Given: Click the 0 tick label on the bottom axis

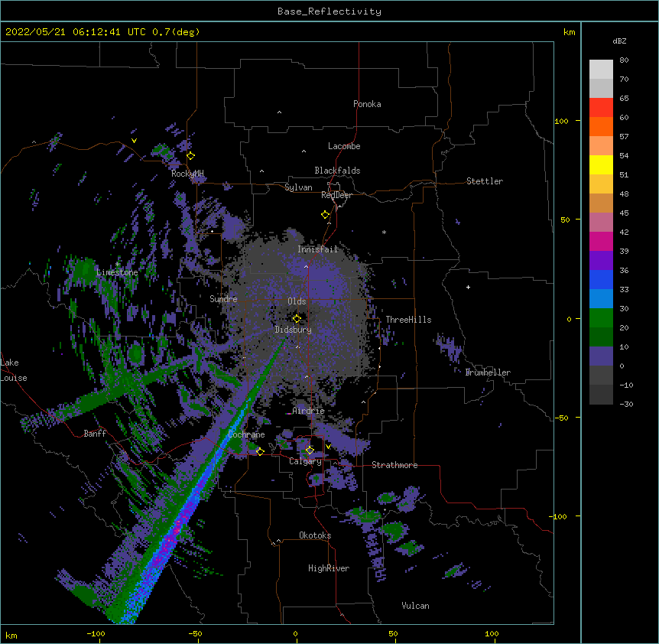Looking at the screenshot, I should [295, 633].
